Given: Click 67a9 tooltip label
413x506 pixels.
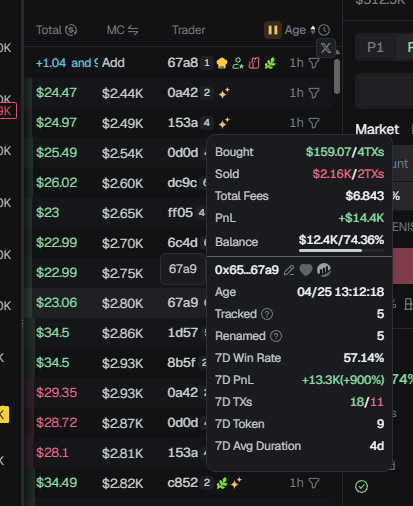Looking at the screenshot, I should coord(183,269).
